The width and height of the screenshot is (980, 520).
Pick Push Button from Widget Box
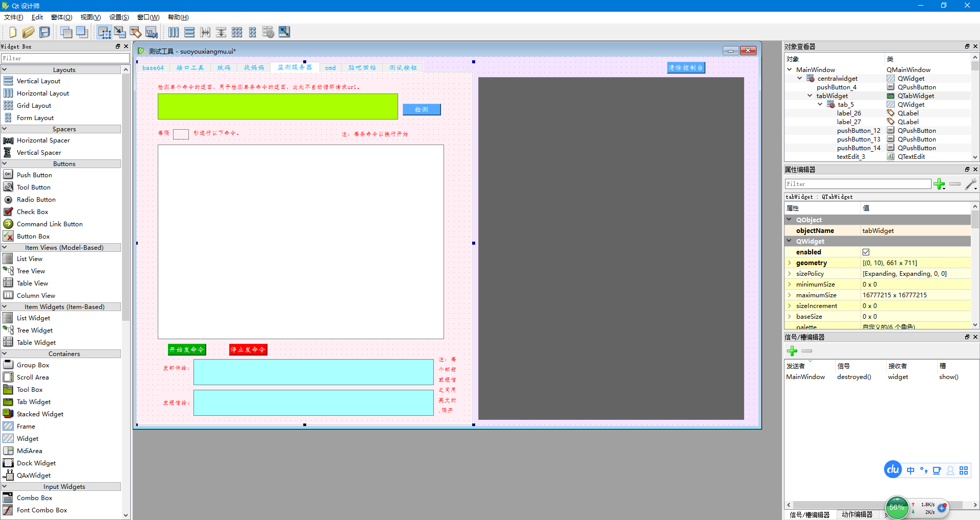(x=34, y=175)
